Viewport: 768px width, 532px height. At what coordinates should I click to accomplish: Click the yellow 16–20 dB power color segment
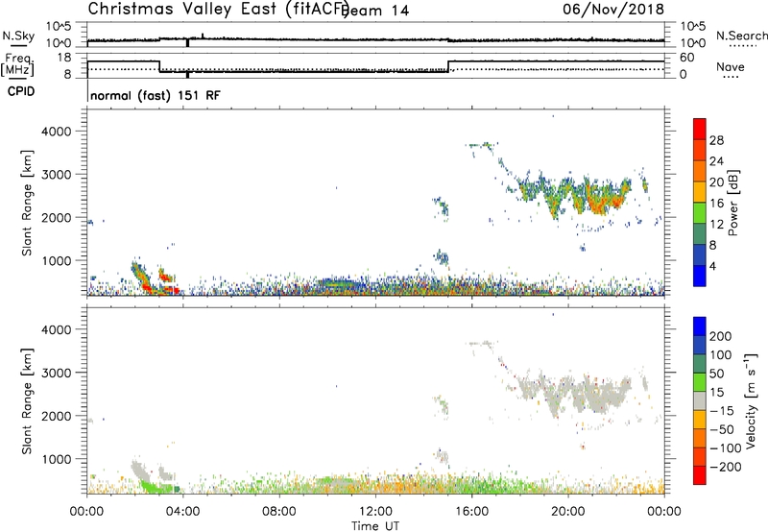[x=700, y=191]
